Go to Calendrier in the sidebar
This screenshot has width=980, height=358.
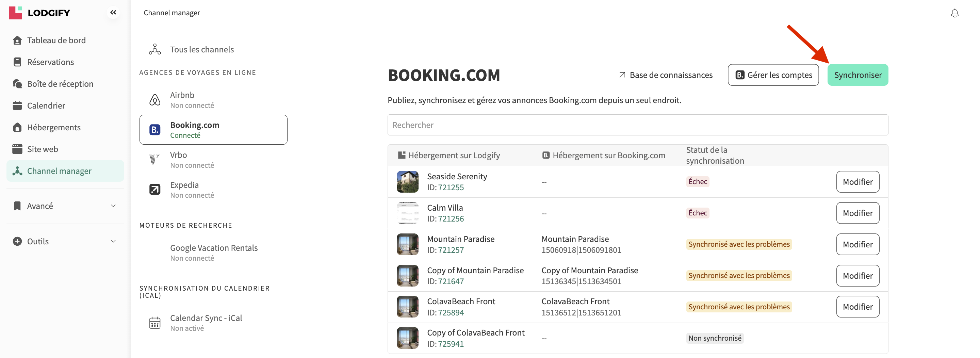(x=46, y=105)
